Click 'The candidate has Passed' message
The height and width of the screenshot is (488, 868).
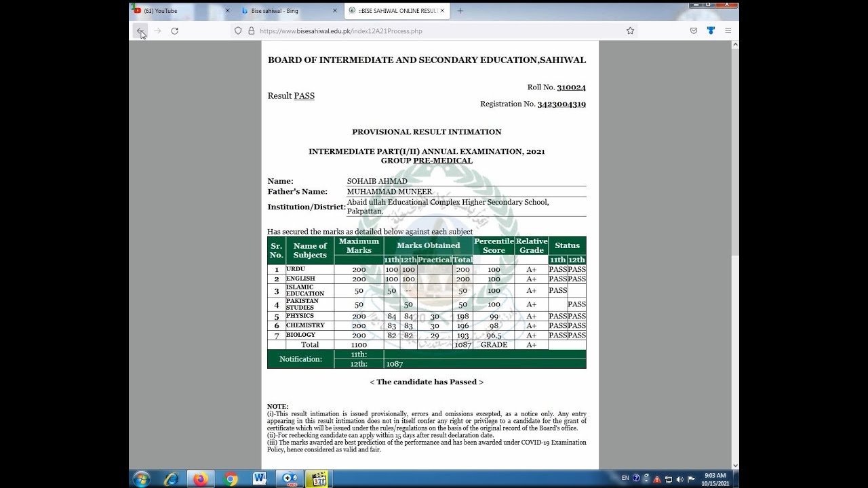pyautogui.click(x=427, y=382)
